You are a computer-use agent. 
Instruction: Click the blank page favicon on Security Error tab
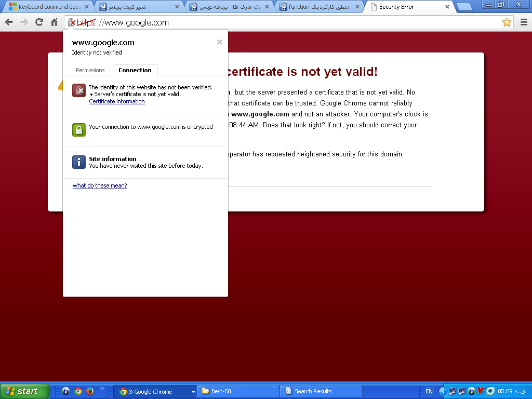point(374,7)
